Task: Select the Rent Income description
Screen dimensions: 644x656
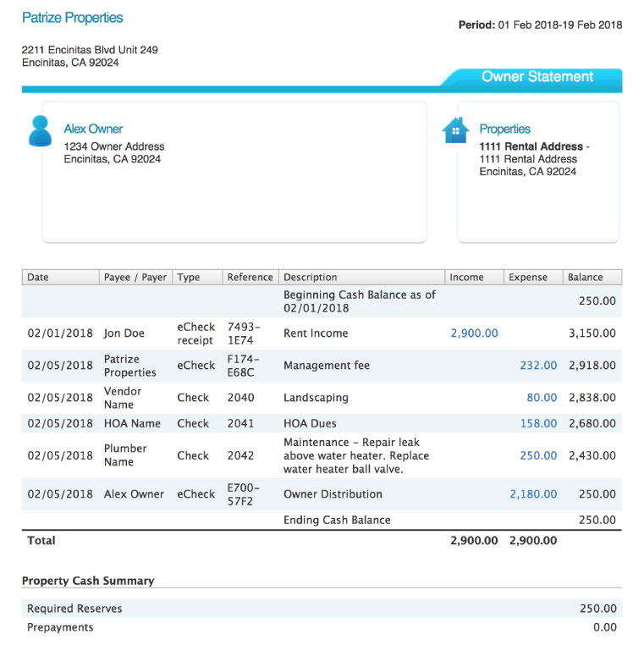Action: (316, 334)
